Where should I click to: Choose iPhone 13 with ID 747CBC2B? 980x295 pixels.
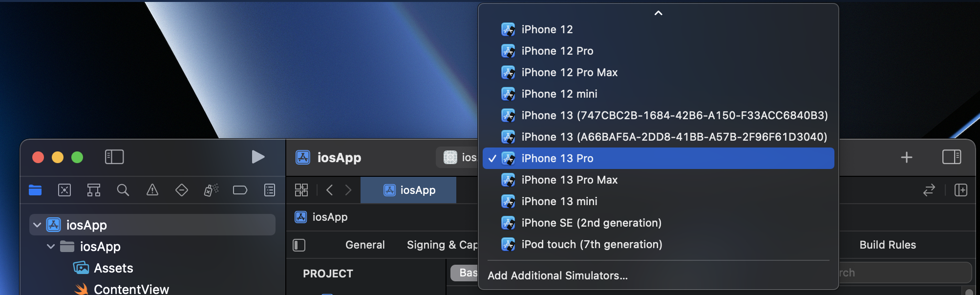click(x=658, y=115)
